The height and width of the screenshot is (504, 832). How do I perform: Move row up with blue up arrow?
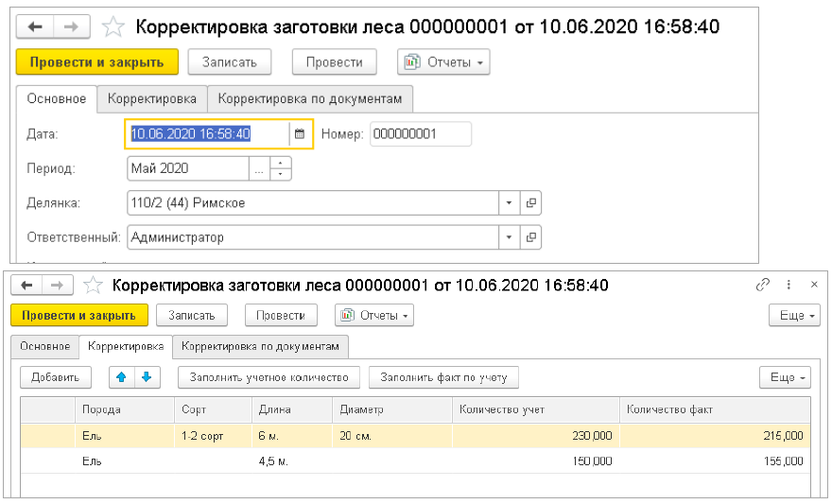pyautogui.click(x=121, y=377)
